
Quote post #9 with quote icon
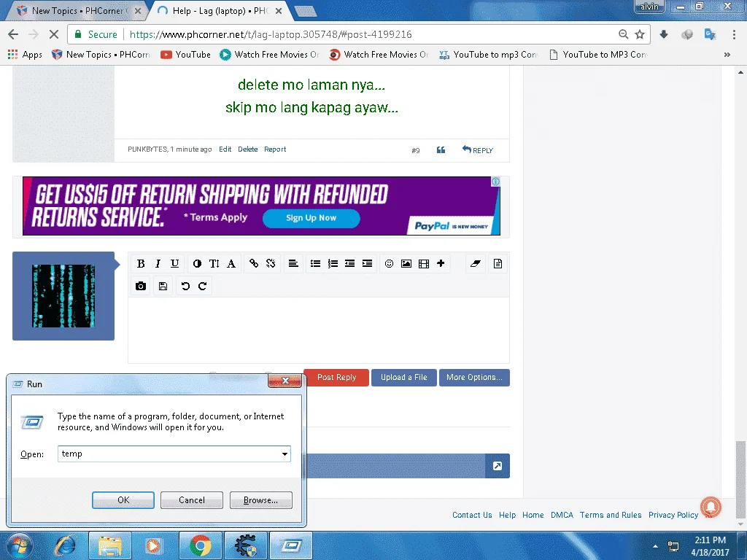441,150
